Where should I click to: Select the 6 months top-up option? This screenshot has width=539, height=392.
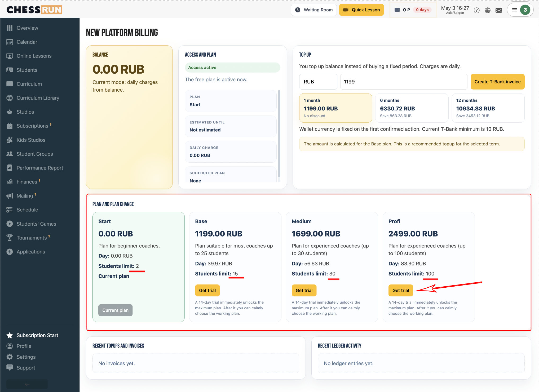(x=412, y=108)
